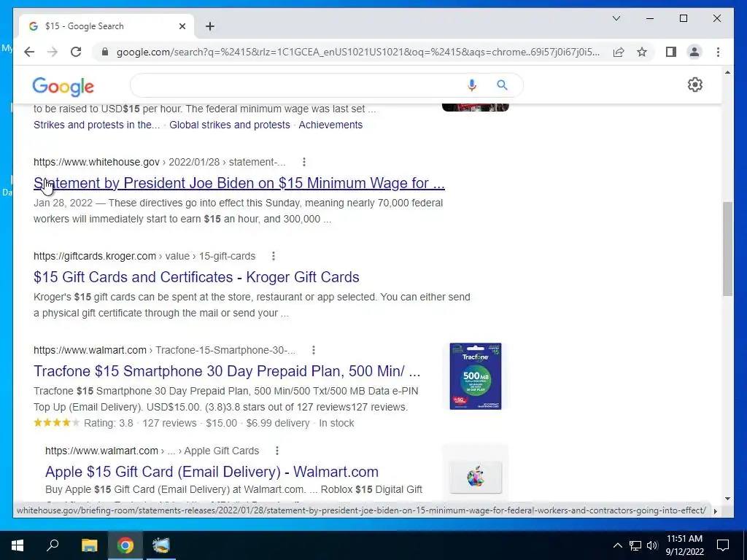Open the app right of Chrome on taskbar
The image size is (747, 560).
[161, 545]
